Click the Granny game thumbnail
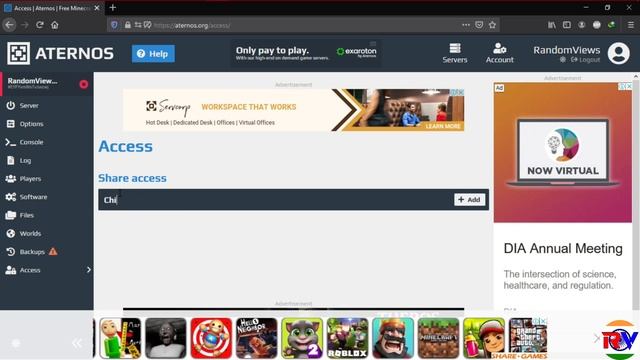 (166, 338)
